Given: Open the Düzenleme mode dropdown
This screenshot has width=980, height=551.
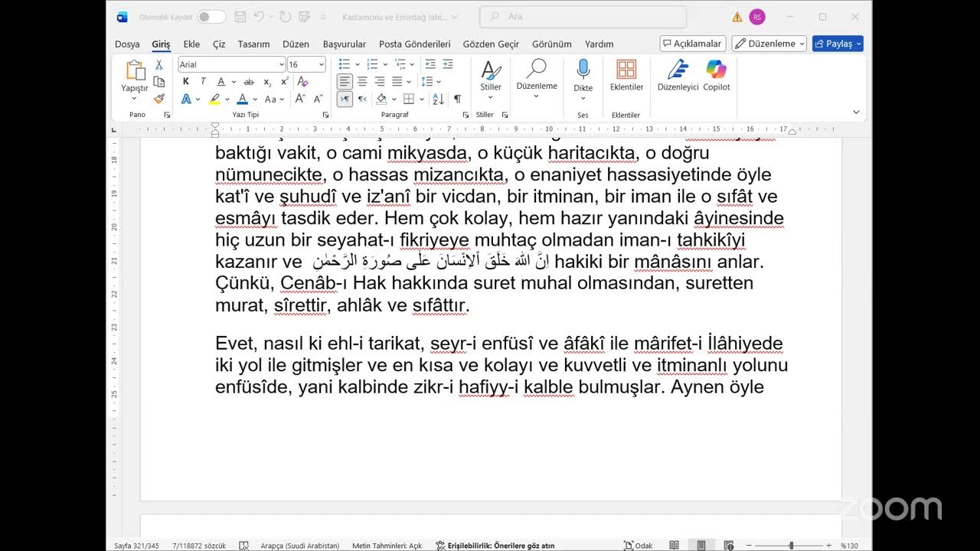Looking at the screenshot, I should [x=769, y=44].
